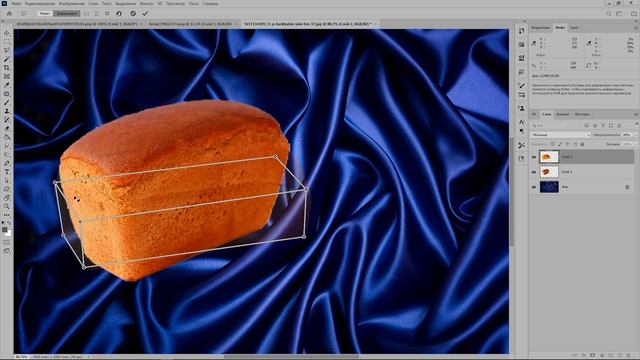The image size is (640, 360).
Task: Hide the selected top bread layer via eye
Action: click(x=533, y=157)
